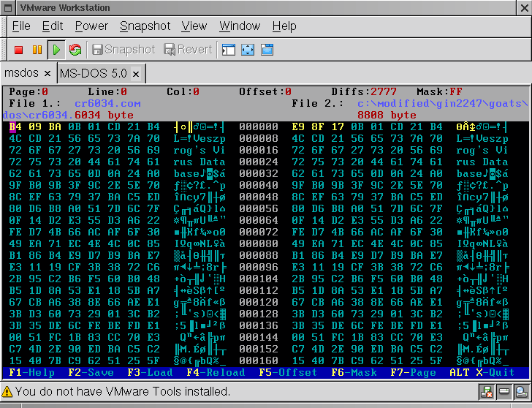Screen dimensions: 532x408
Task: Click the Page:0 indicator
Action: pos(28,91)
